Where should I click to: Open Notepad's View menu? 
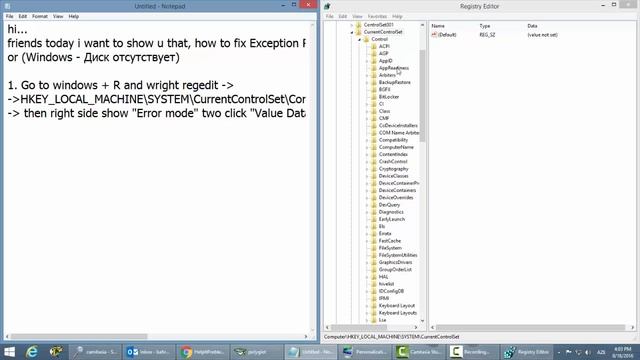(x=58, y=16)
